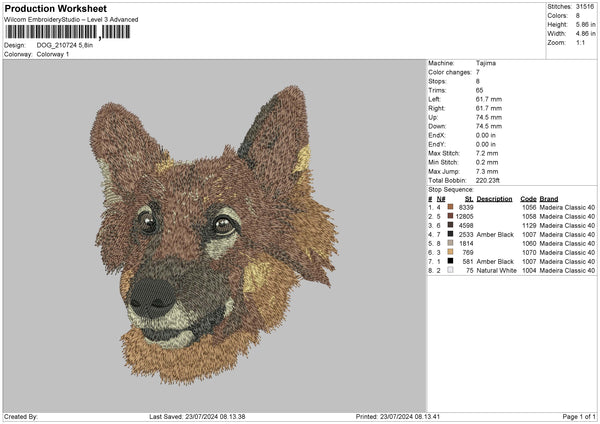The image size is (600, 424).
Task: Click the Colorway 1 value
Action: point(53,53)
